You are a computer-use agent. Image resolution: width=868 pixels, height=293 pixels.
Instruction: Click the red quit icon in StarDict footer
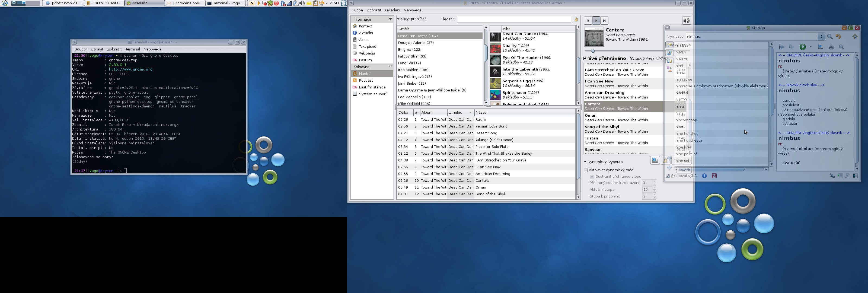click(714, 176)
